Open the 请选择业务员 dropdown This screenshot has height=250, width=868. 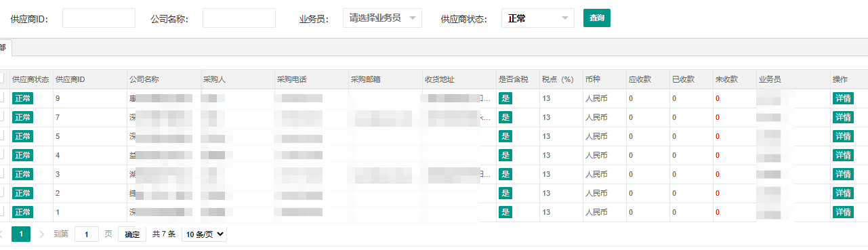(x=383, y=18)
